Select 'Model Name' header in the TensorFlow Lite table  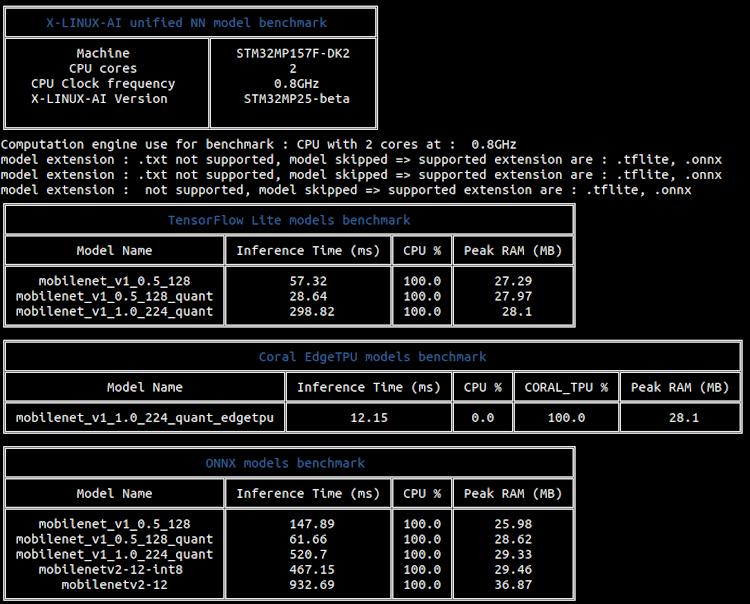[x=114, y=251]
